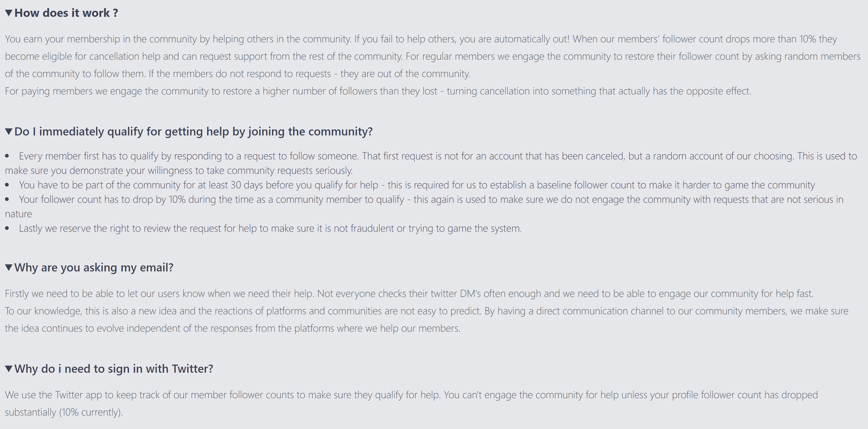Collapse the 'Do I immediately qualify' disclosure triangle
Viewport: 868px width, 429px height.
pos(9,131)
